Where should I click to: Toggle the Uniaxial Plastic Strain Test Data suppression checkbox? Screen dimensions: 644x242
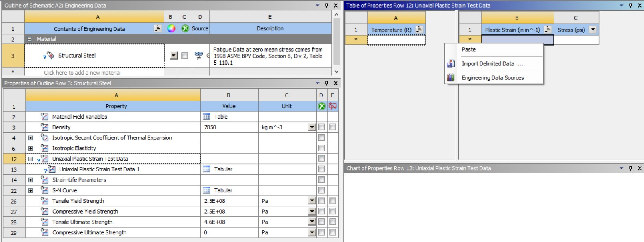point(322,159)
